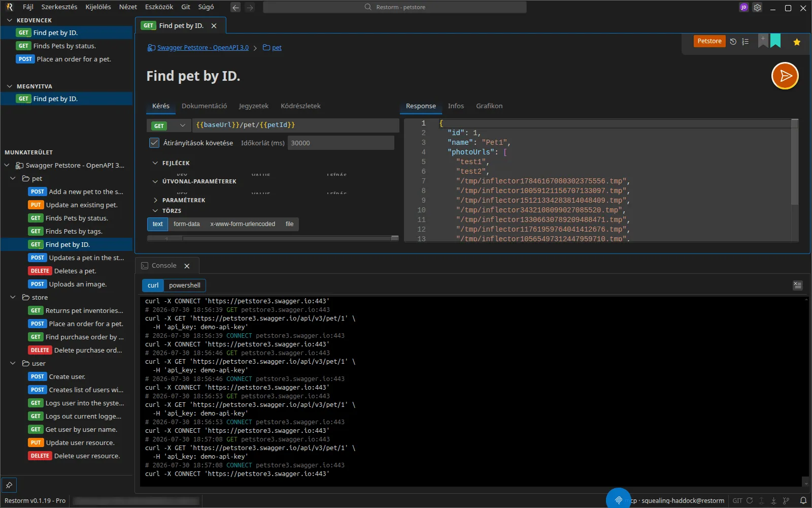The image size is (812, 508).
Task: Collapse Swagger Petstore workspace tree node
Action: [7, 166]
